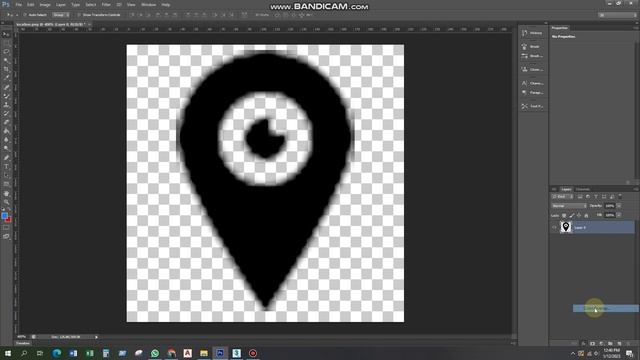Click the background red color swatch
The height and width of the screenshot is (360, 640).
(x=9, y=220)
